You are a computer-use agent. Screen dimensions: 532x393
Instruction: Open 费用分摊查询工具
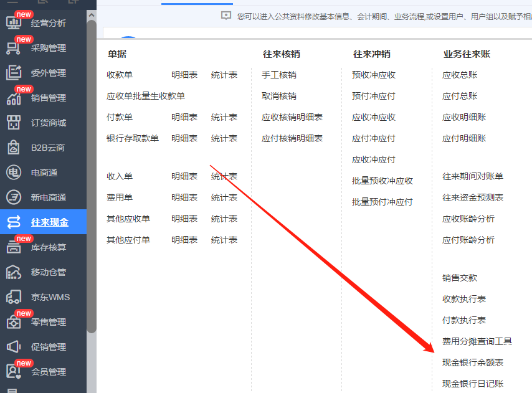coord(477,341)
